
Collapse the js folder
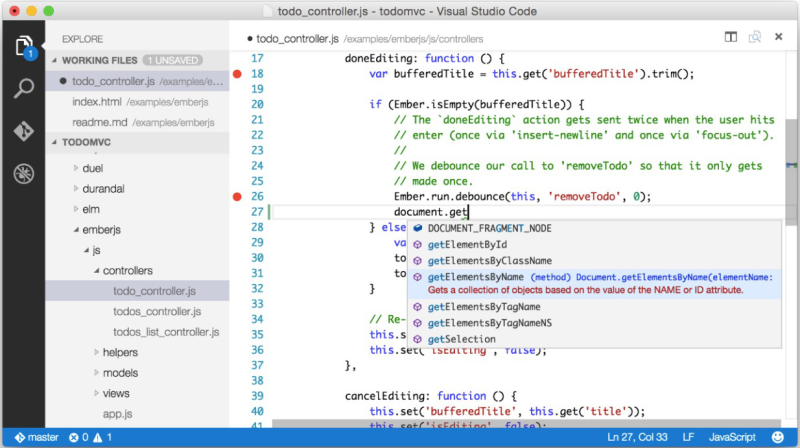(x=86, y=250)
